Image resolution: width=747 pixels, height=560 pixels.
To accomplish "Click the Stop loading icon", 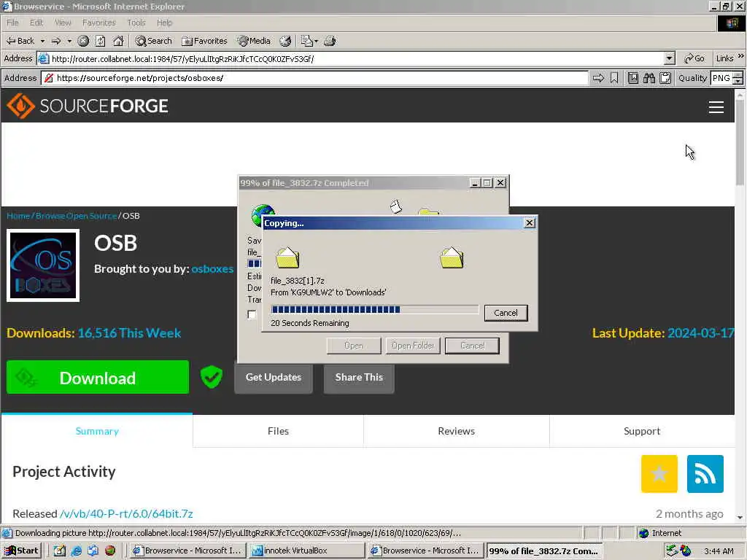I will click(x=83, y=41).
